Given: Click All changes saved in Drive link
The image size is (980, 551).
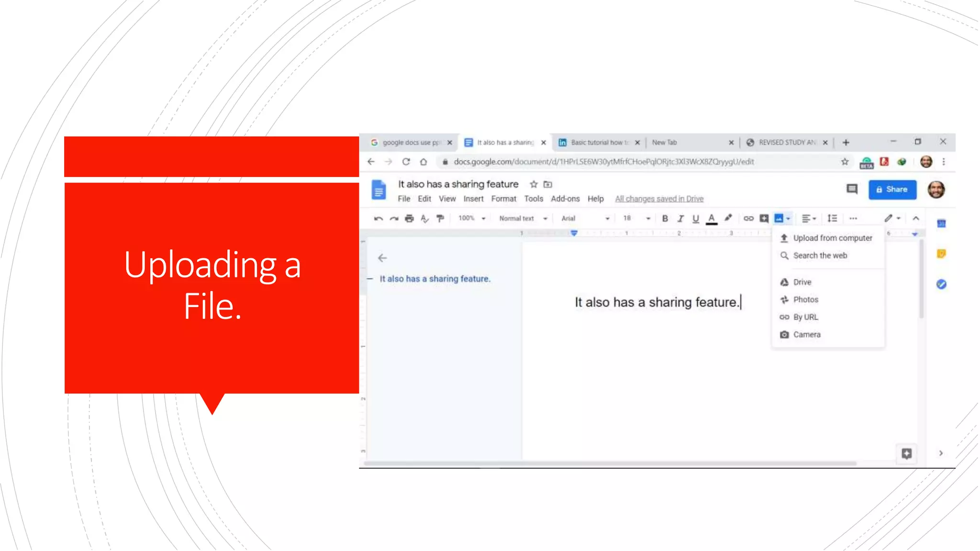Looking at the screenshot, I should 659,199.
